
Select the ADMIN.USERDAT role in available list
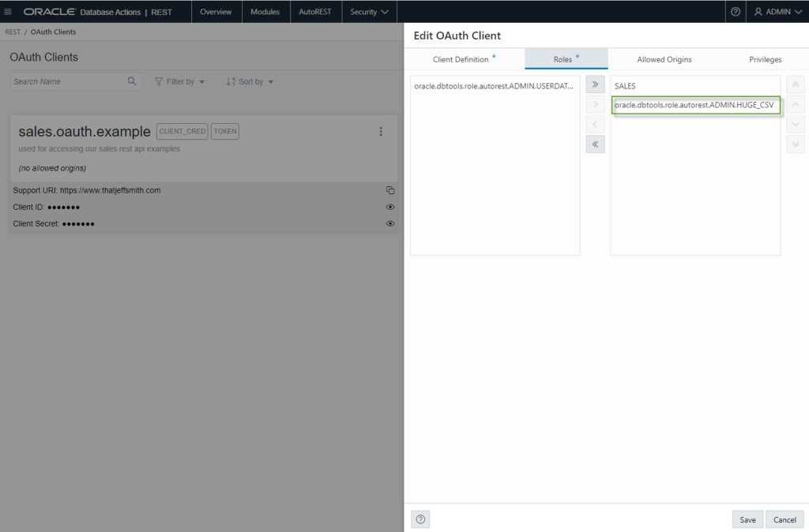coord(495,86)
